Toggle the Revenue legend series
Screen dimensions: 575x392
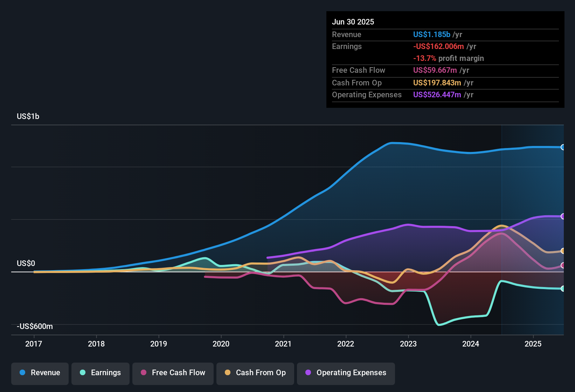[x=40, y=373]
